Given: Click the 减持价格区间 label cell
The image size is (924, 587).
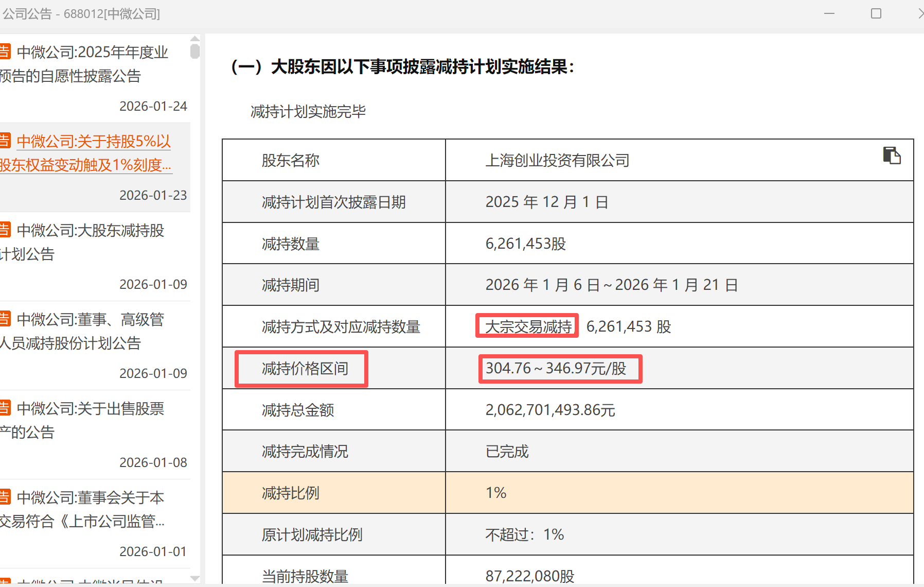Looking at the screenshot, I should pos(334,368).
